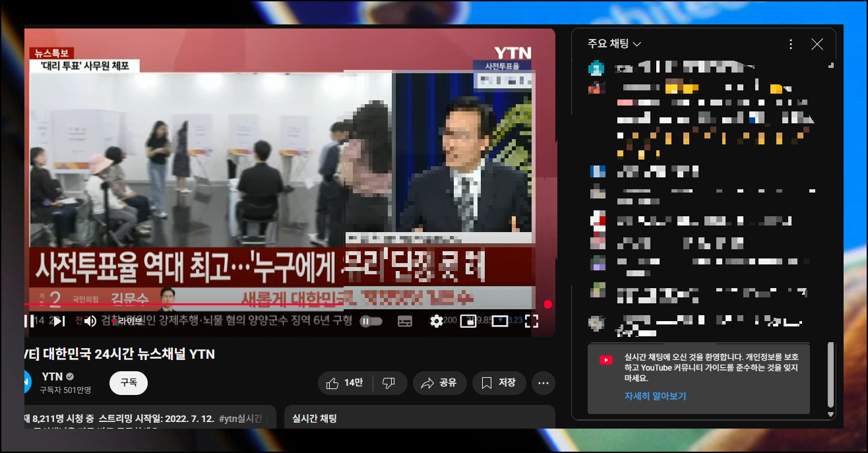This screenshot has height=453, width=868.
Task: Open player settings gear
Action: [436, 321]
